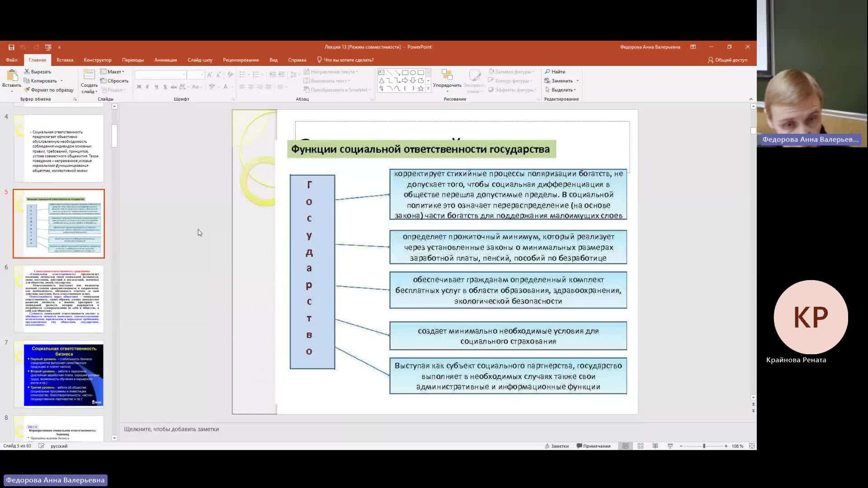868x488 pixels.
Task: Click Формат по образцу format painter
Action: tap(49, 90)
